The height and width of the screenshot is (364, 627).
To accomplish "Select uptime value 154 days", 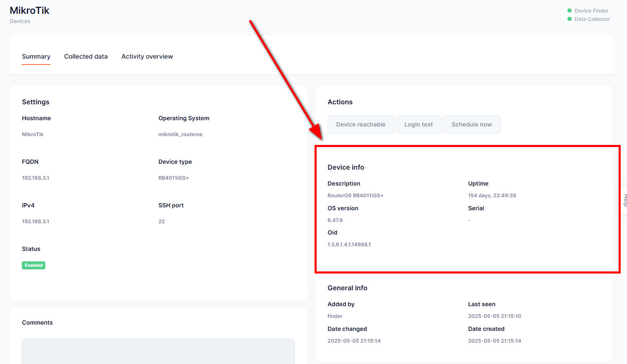I will [492, 196].
